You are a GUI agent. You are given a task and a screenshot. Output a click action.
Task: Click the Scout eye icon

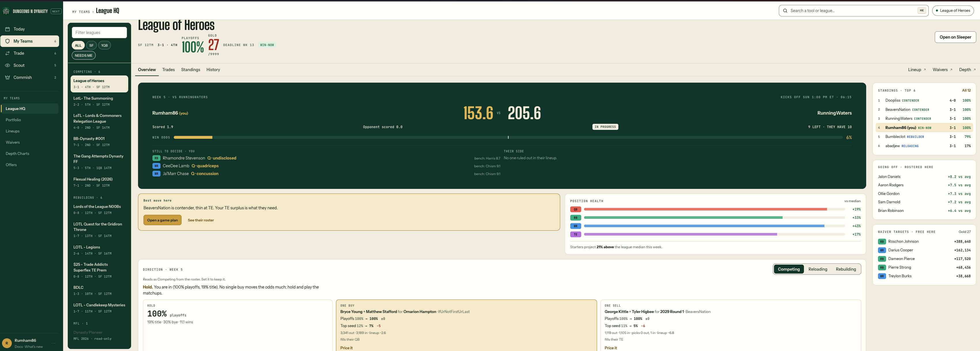click(7, 65)
